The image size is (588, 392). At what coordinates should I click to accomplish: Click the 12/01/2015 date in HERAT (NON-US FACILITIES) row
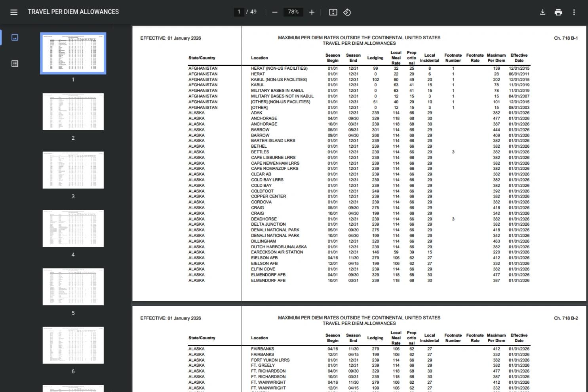[519, 69]
